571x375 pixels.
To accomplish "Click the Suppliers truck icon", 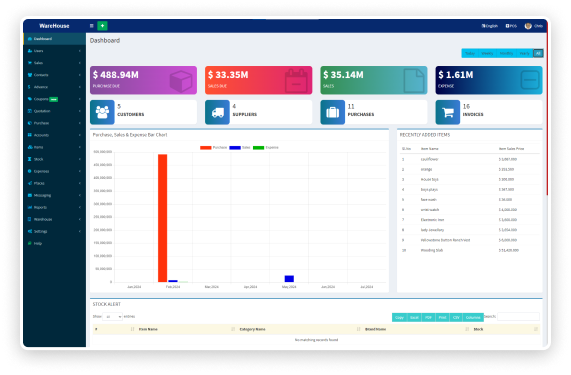I will click(217, 112).
